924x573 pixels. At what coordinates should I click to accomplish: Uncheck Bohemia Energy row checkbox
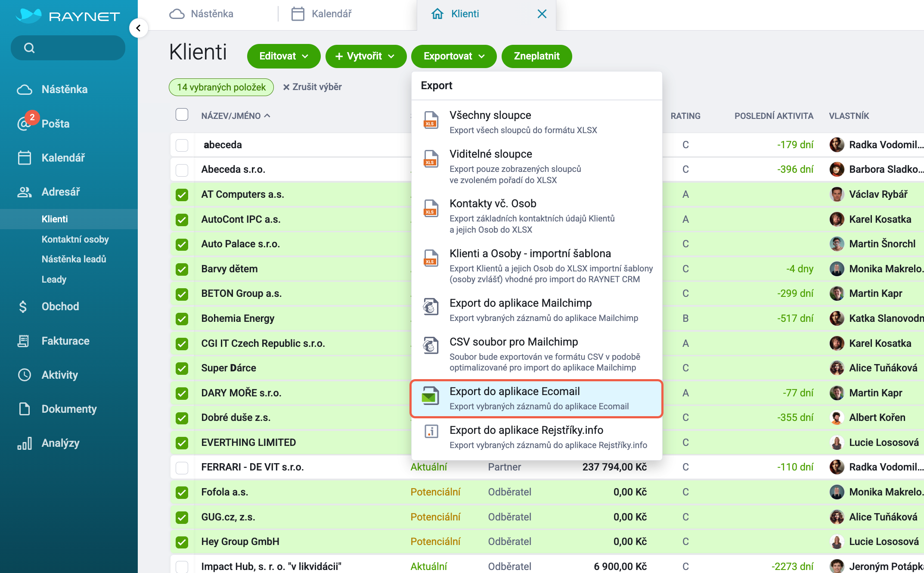[x=182, y=319]
